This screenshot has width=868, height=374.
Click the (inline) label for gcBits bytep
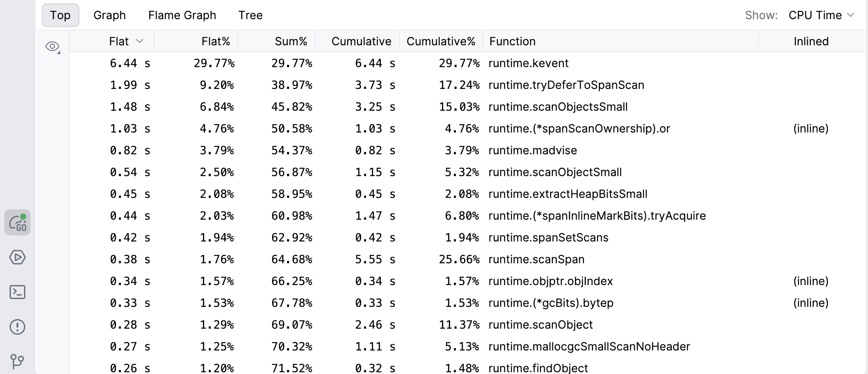click(811, 303)
